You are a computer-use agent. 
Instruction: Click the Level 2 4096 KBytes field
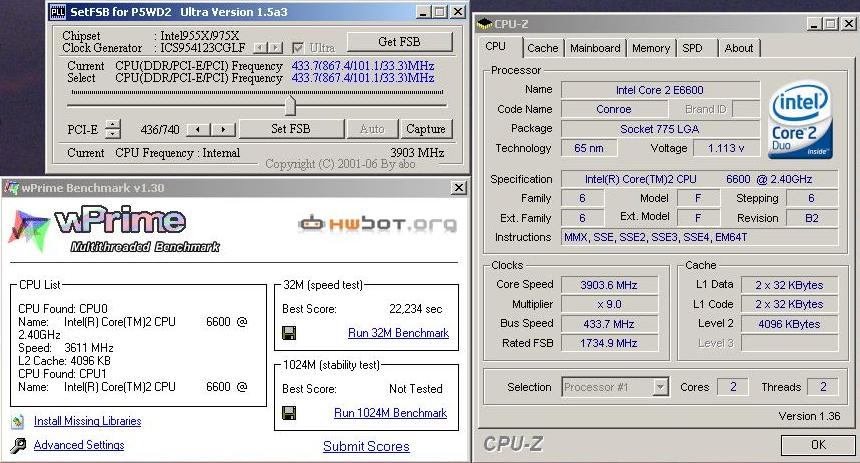point(789,324)
